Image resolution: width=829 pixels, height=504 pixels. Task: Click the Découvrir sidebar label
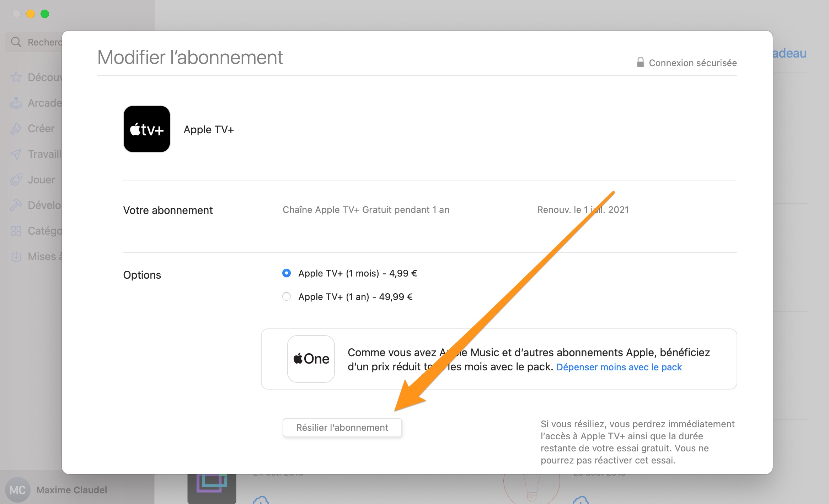pyautogui.click(x=45, y=77)
